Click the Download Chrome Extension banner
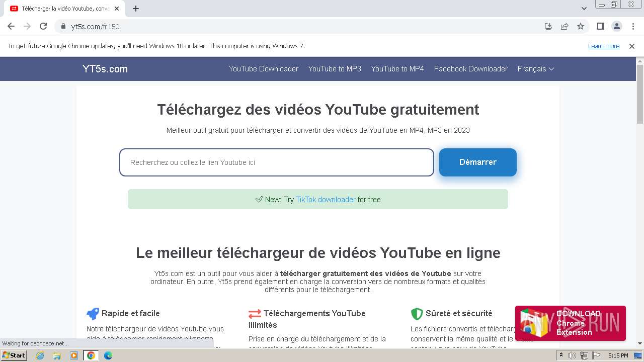Screen dimensions: 644x362 click(571, 323)
